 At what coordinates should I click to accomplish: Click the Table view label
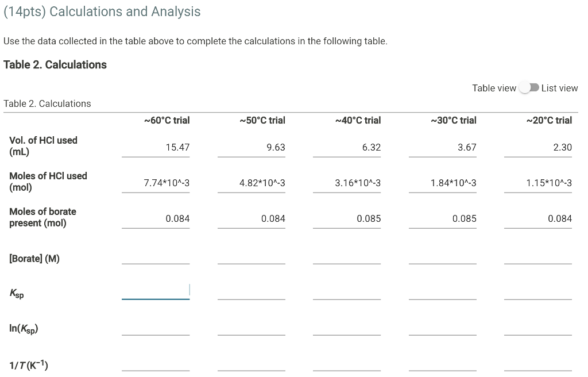pos(494,88)
